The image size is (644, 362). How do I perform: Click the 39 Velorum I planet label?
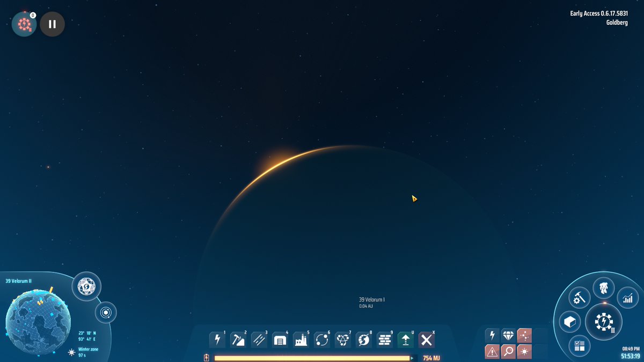pyautogui.click(x=372, y=300)
